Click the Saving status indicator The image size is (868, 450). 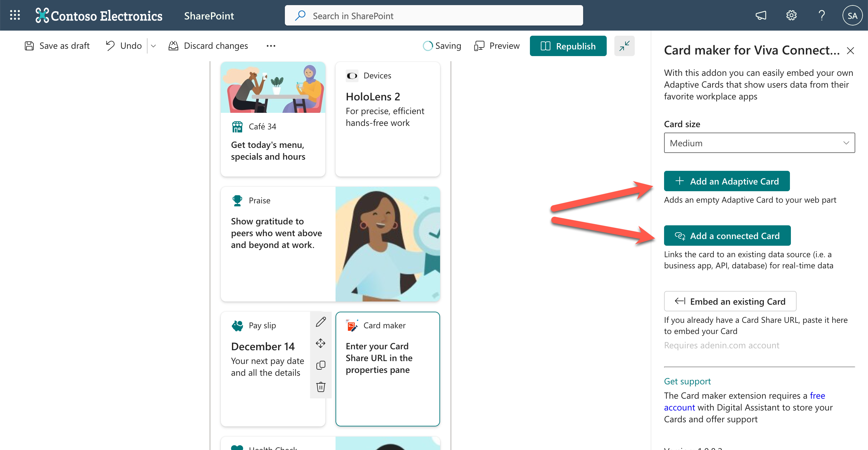tap(442, 46)
